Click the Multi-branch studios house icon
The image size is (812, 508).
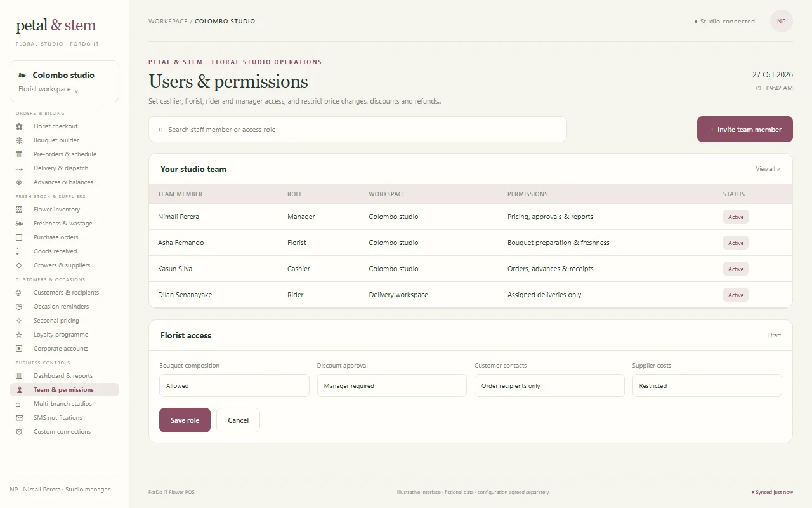(18, 404)
